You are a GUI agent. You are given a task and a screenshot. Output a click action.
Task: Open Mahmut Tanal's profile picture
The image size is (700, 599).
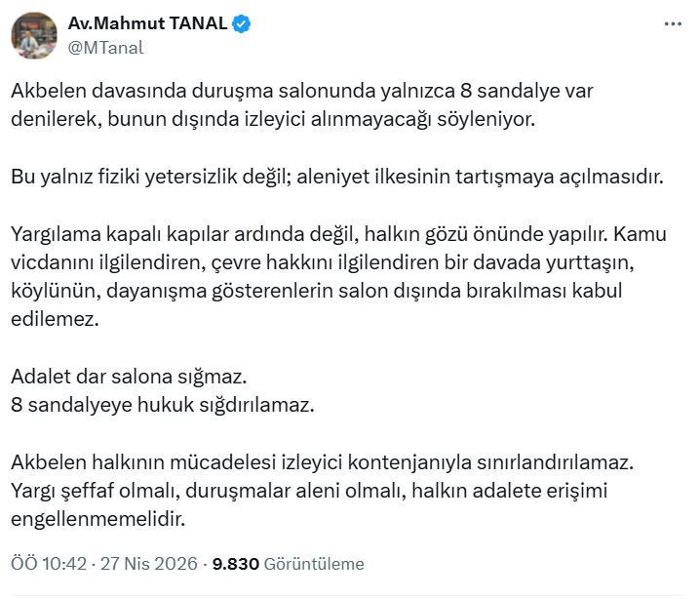click(34, 35)
